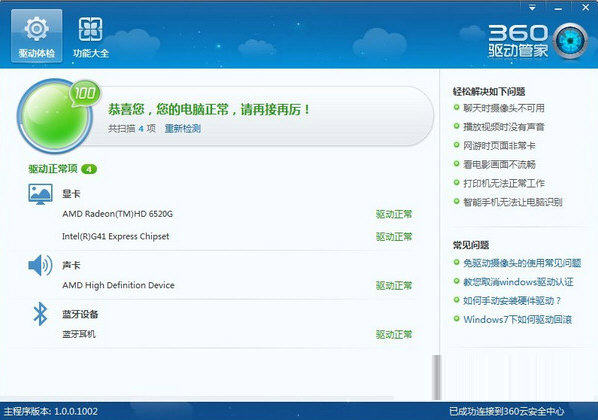The image size is (598, 420).
Task: Select the 蓝牙设备 category label
Action: pos(80,314)
